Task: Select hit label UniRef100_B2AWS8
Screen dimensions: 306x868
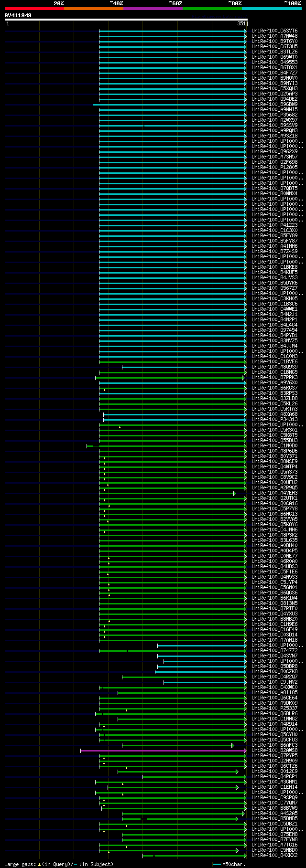Action: (274, 751)
